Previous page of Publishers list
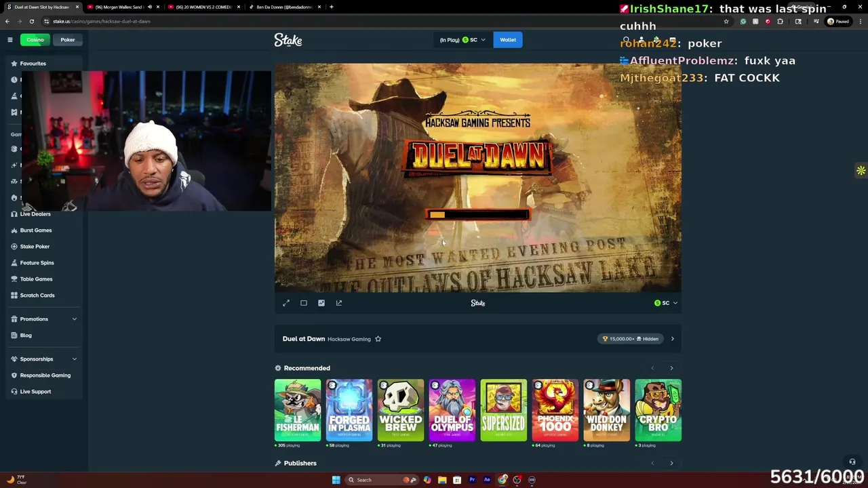The width and height of the screenshot is (868, 488). pyautogui.click(x=652, y=463)
